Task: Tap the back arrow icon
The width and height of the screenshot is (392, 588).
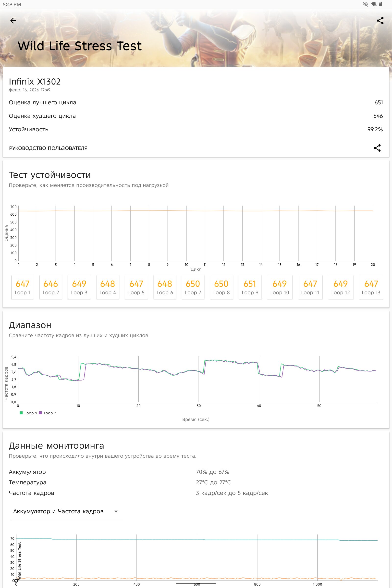Action: [x=13, y=21]
